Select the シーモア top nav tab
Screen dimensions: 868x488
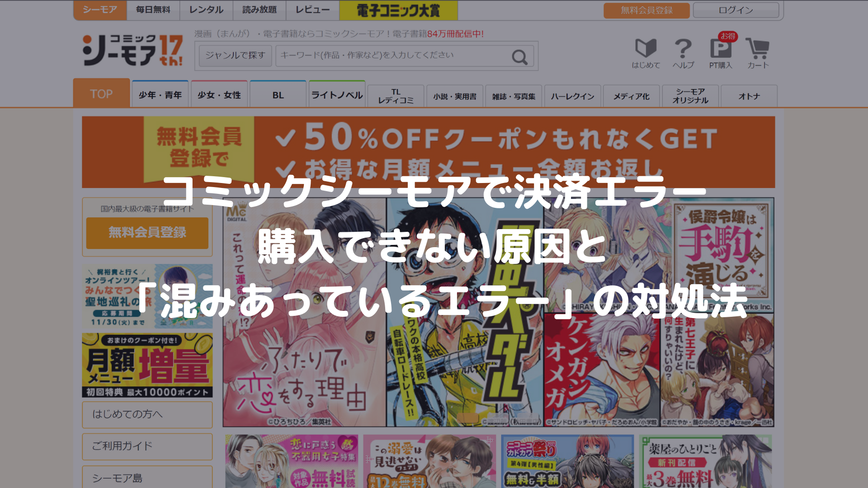click(100, 10)
